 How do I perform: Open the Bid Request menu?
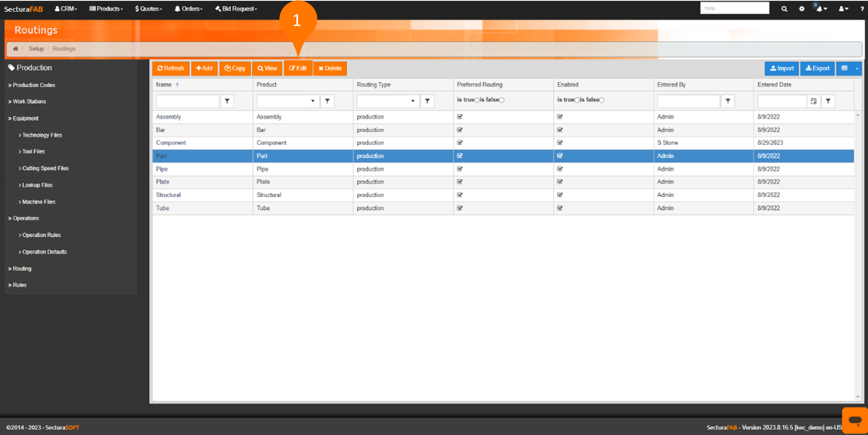click(236, 8)
